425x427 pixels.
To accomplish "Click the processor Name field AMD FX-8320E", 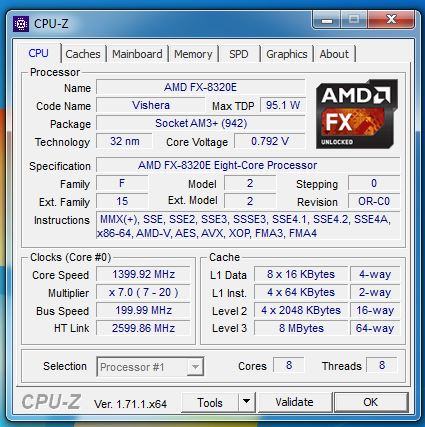I will point(201,87).
